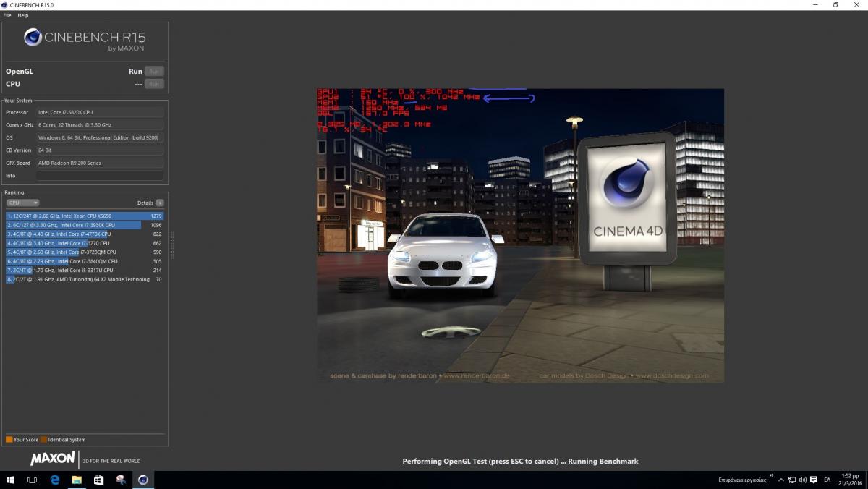Viewport: 868px width, 489px height.
Task: Open the network tray icon
Action: pos(792,480)
